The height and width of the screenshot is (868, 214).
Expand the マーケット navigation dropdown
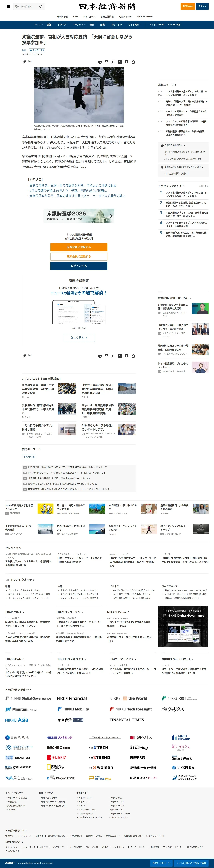coord(79,25)
